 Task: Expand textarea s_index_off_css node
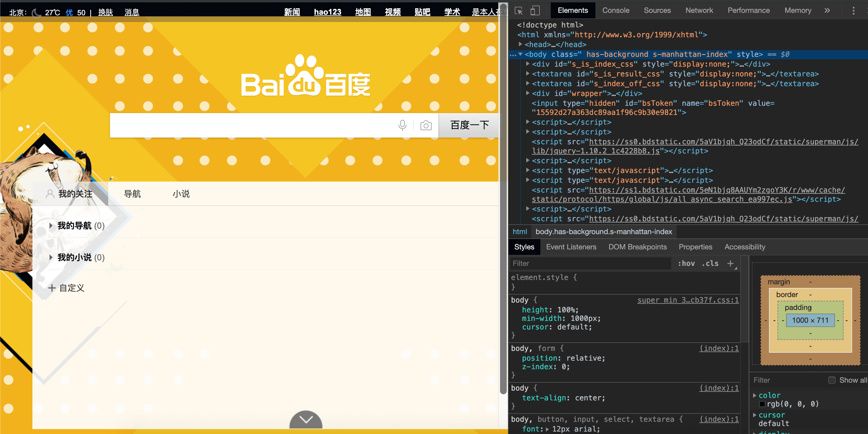click(x=528, y=83)
